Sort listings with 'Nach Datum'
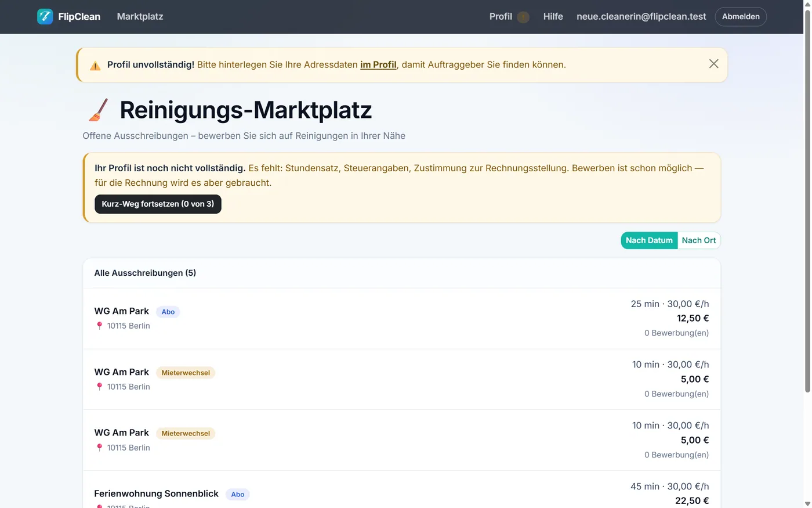This screenshot has width=812, height=508. (649, 240)
